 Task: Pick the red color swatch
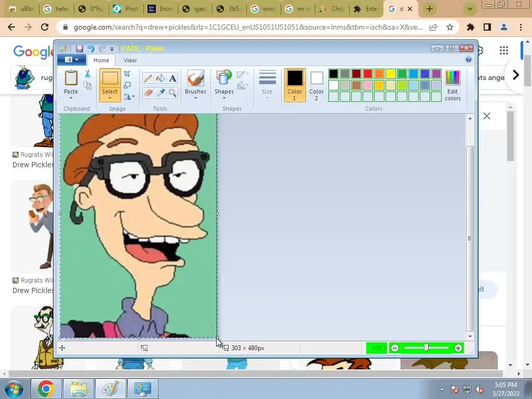point(368,74)
